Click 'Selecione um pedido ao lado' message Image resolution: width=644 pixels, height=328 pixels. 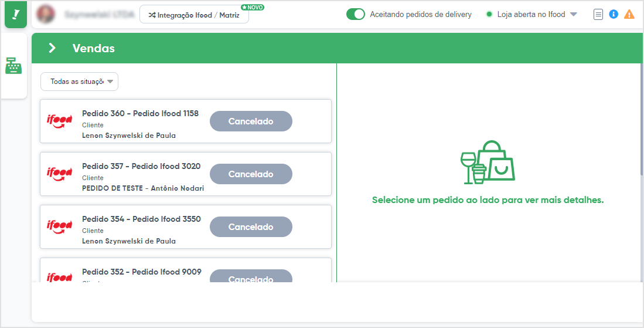click(488, 200)
